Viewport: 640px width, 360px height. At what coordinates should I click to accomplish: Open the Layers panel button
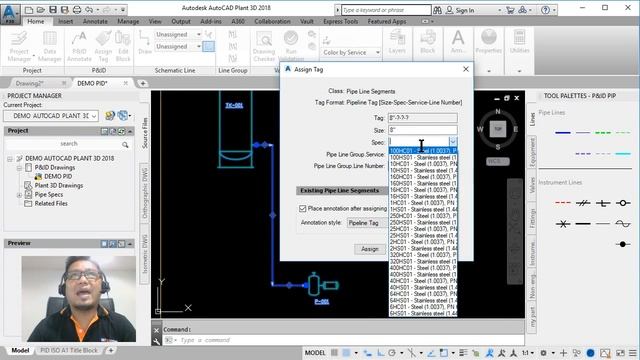coord(397,42)
